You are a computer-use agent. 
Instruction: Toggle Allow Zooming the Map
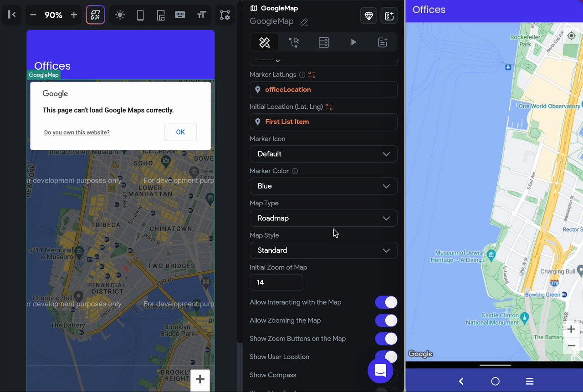pos(386,321)
